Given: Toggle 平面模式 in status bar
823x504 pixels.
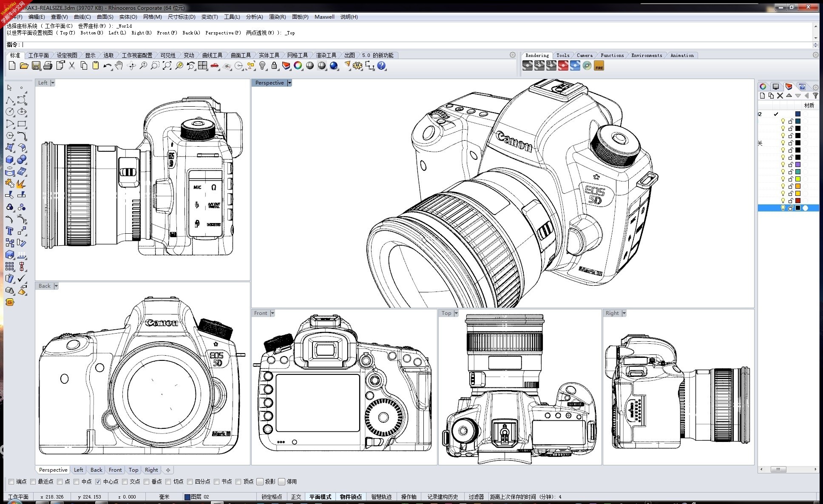Looking at the screenshot, I should tap(320, 497).
